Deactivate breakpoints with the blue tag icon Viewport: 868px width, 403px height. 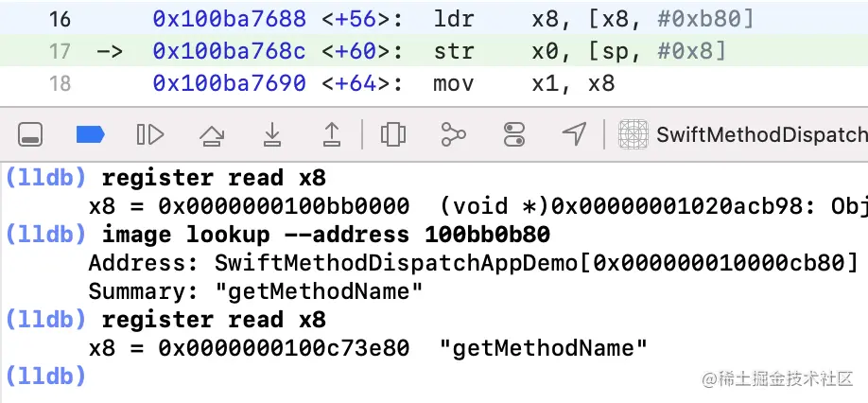coord(90,134)
